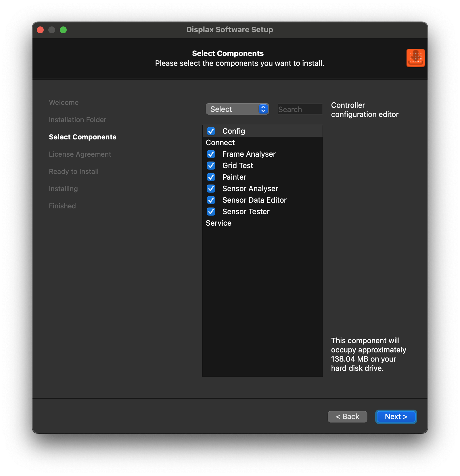Toggle the Frame Analyser checkbox

pyautogui.click(x=211, y=154)
